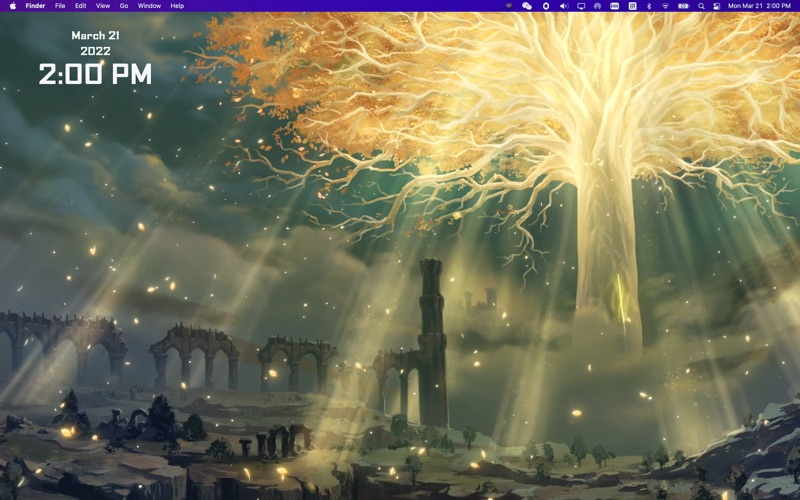This screenshot has width=800, height=500.
Task: Open the Go menu
Action: 124,6
